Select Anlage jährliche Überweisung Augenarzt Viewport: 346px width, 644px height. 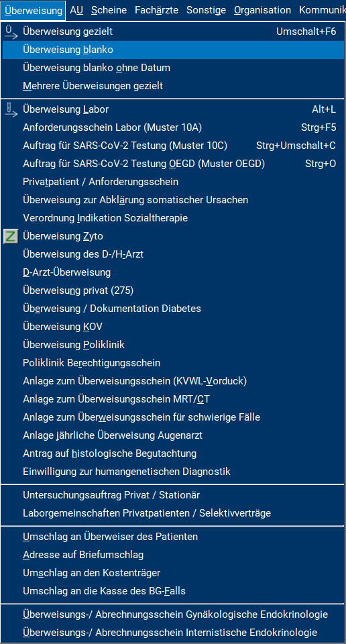click(173, 435)
